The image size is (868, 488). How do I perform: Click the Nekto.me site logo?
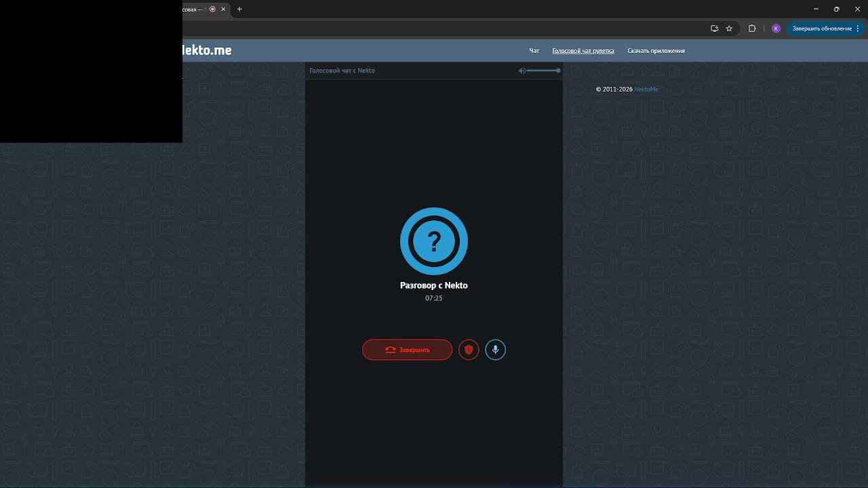(205, 50)
